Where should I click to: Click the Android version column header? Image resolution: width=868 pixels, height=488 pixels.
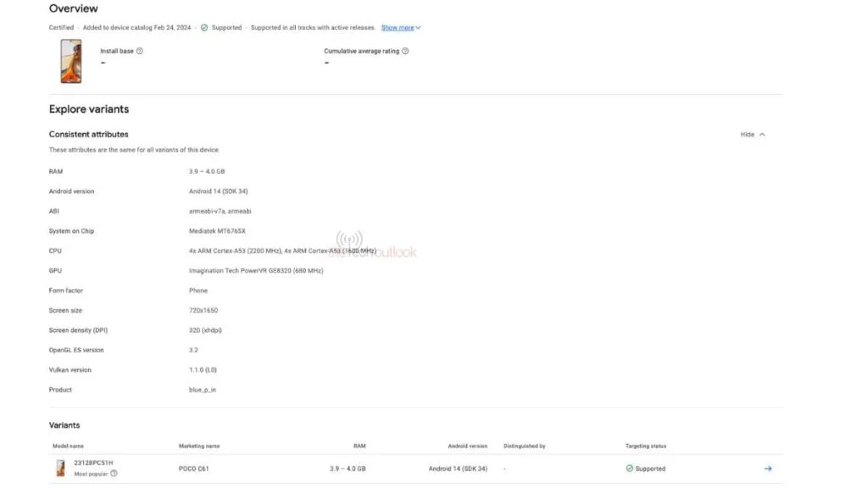(468, 446)
